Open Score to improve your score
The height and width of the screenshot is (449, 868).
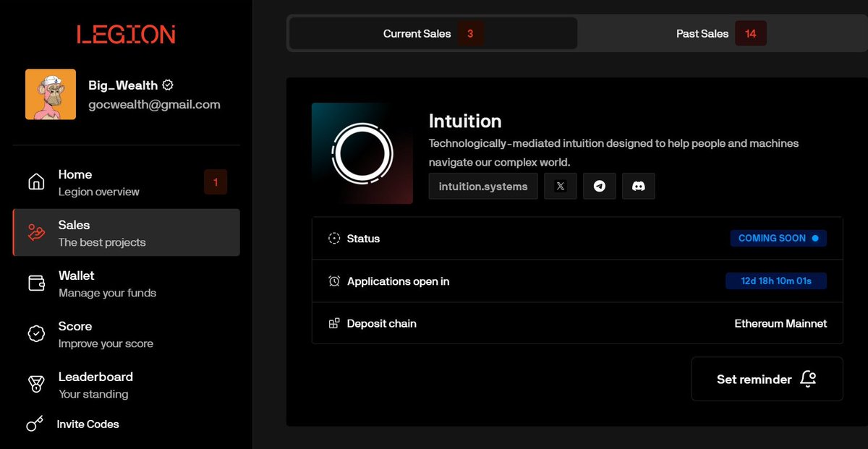coord(126,334)
